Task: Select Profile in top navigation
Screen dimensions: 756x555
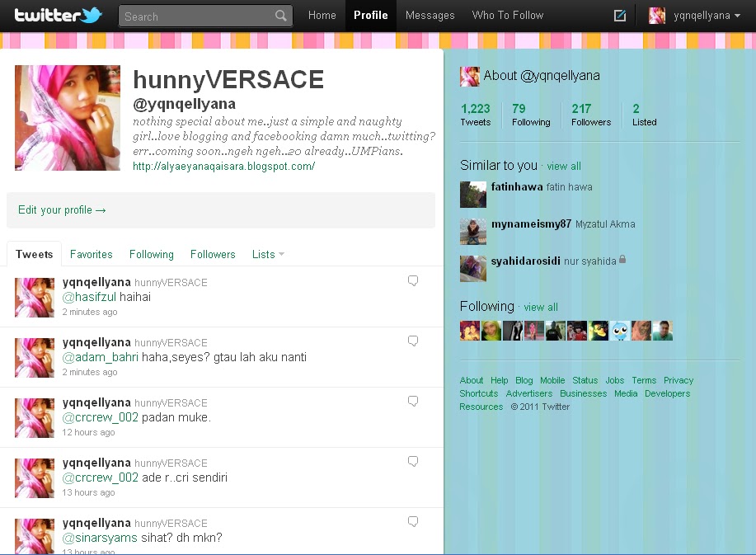Action: coord(371,16)
